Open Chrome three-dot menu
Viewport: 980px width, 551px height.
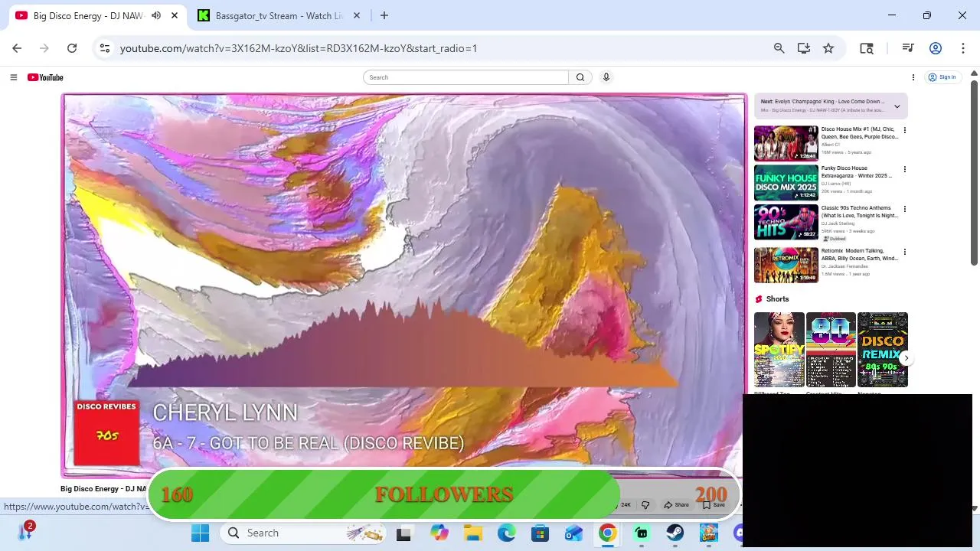point(962,48)
